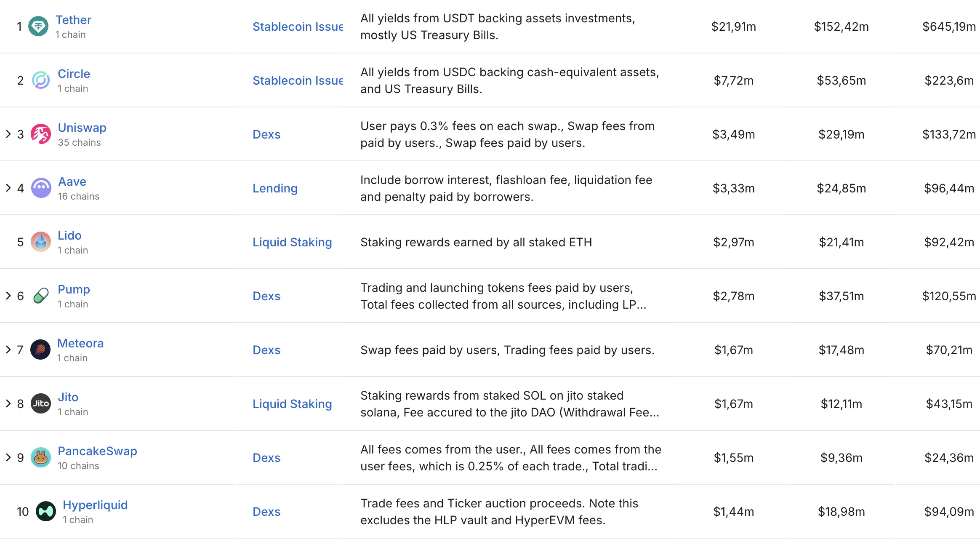This screenshot has width=980, height=539.
Task: Expand the Pump row details
Action: [x=8, y=296]
